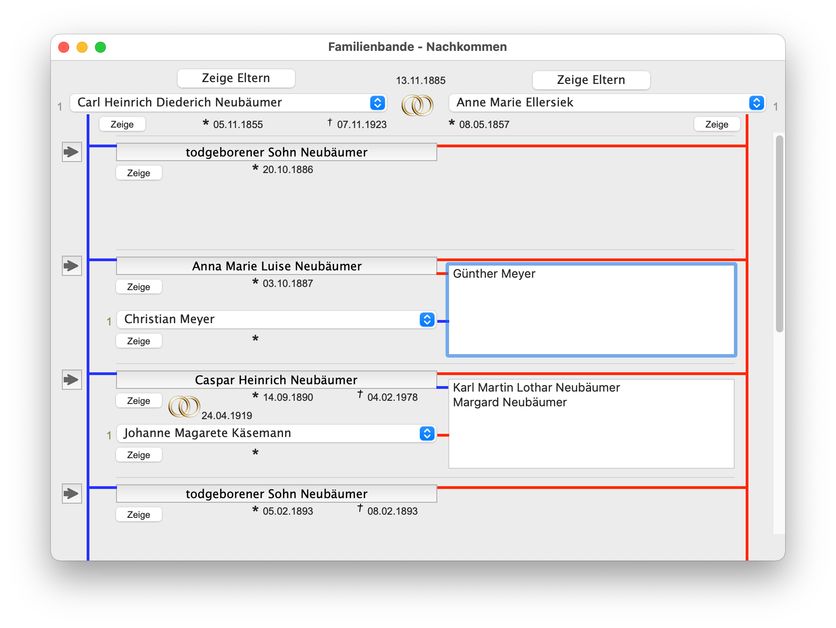Click arrow icon beside Anna Marie Luise Neubäumer
The image size is (836, 628).
pyautogui.click(x=72, y=266)
